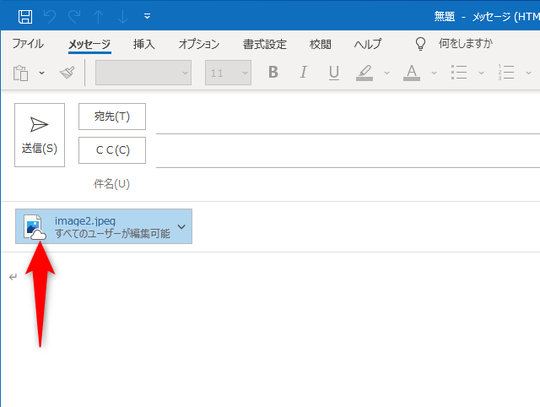The height and width of the screenshot is (407, 540).
Task: Expand font color options arrow
Action: [x=434, y=73]
